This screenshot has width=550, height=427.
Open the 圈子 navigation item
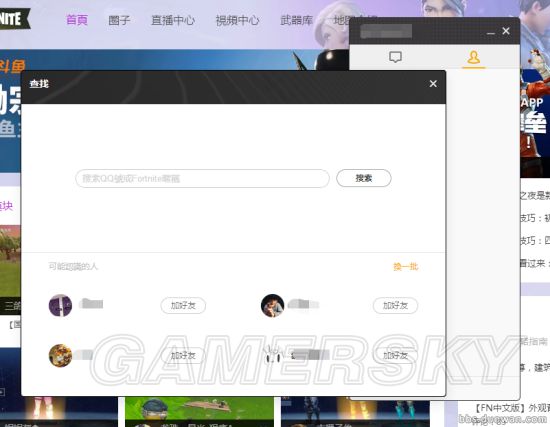(x=119, y=20)
